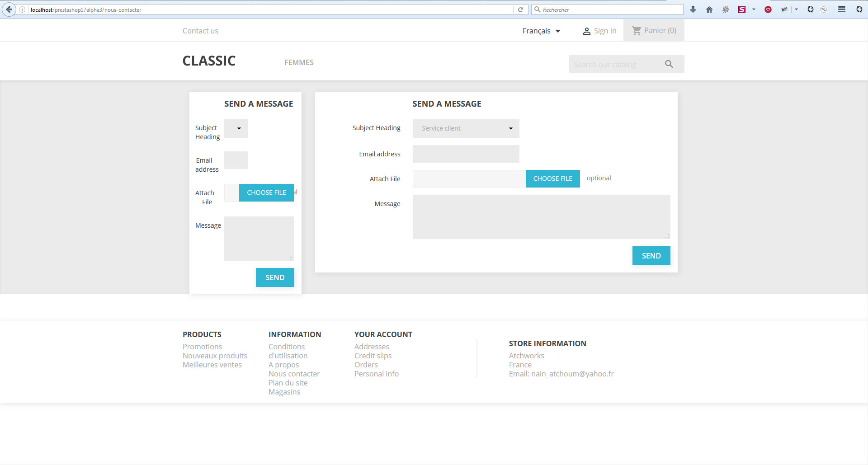Click Email address field in wide form
This screenshot has height=465, width=868.
[466, 154]
